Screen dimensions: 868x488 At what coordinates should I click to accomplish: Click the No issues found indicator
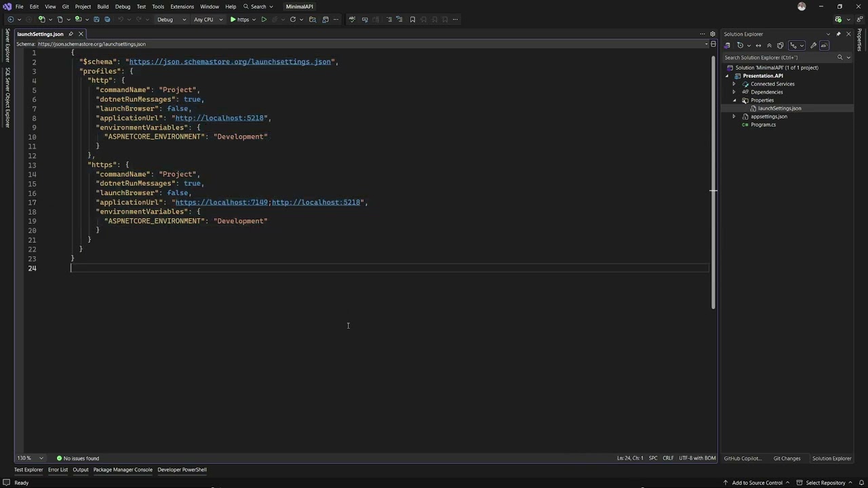[78, 458]
